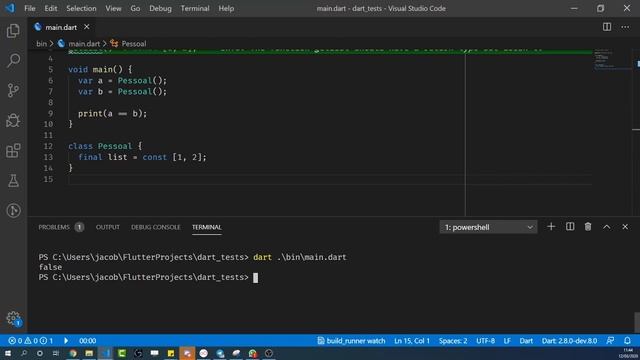The height and width of the screenshot is (360, 640).
Task: Click the 00:00 timer in status bar
Action: pyautogui.click(x=87, y=341)
